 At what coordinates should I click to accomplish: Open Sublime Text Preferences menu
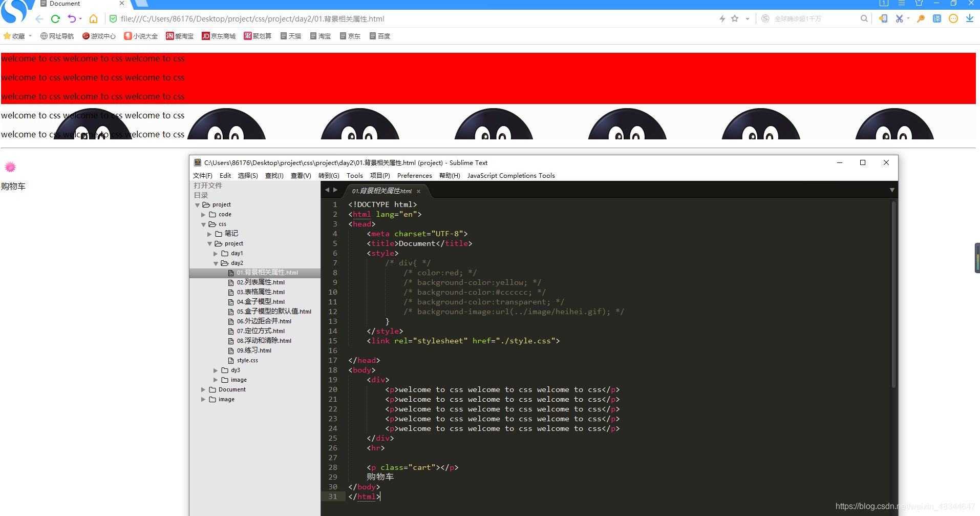(x=415, y=176)
